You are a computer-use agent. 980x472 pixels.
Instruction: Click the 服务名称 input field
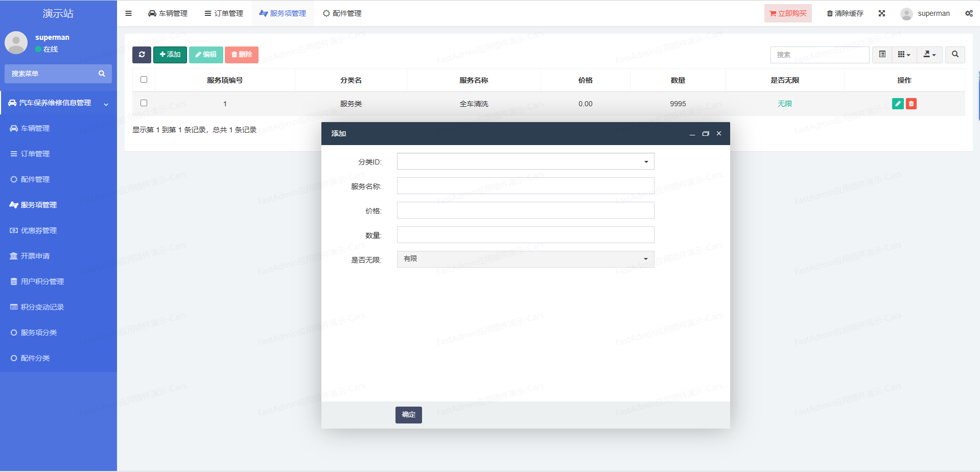tap(525, 186)
